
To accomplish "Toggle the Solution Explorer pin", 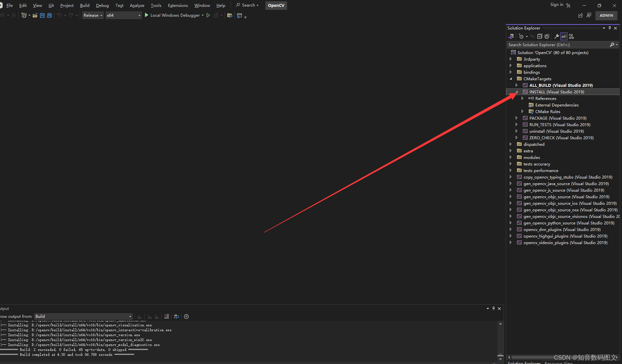I will (x=610, y=28).
